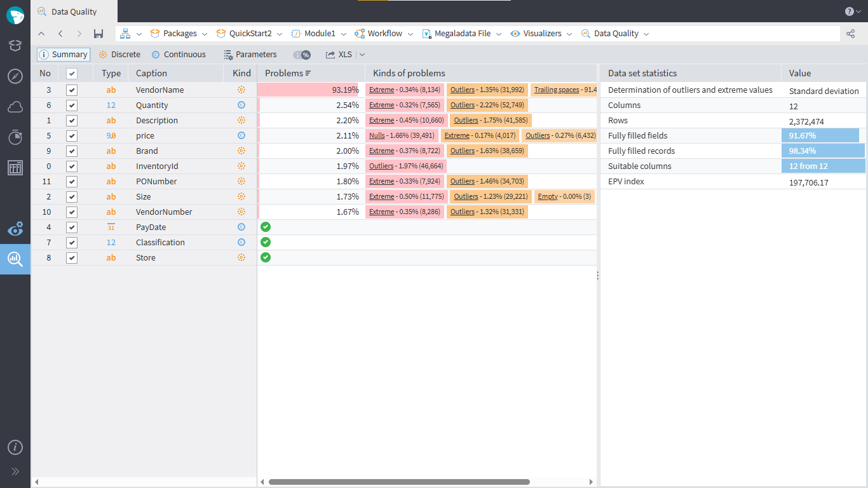Open the Parameters panel icon
Screen dimensions: 868x488
[227, 54]
